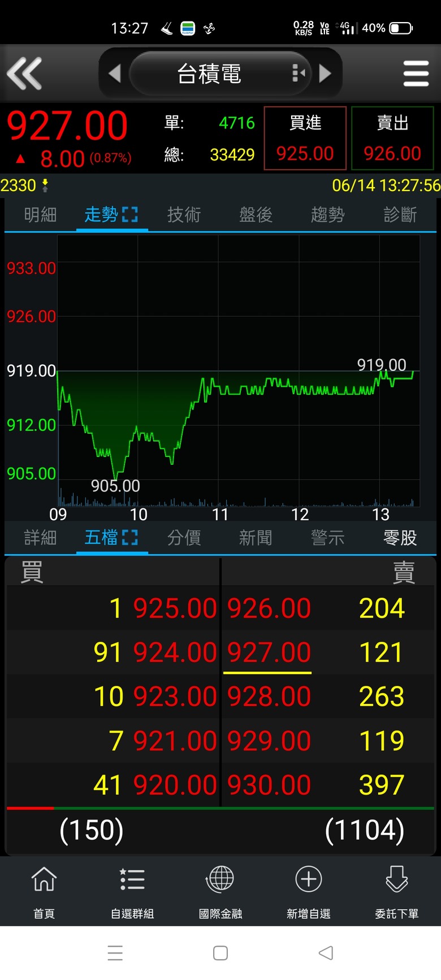Tap 新增自選 plus icon

coord(309,879)
